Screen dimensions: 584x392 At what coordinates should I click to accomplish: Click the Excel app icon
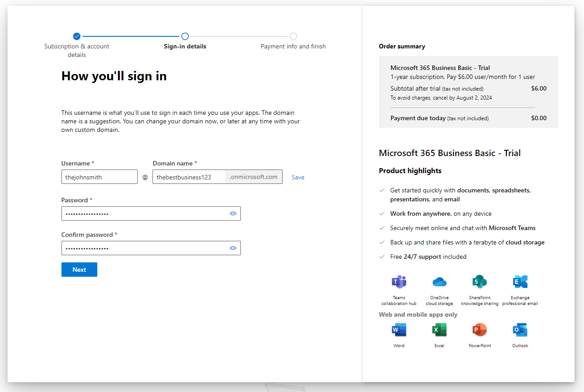pos(440,330)
